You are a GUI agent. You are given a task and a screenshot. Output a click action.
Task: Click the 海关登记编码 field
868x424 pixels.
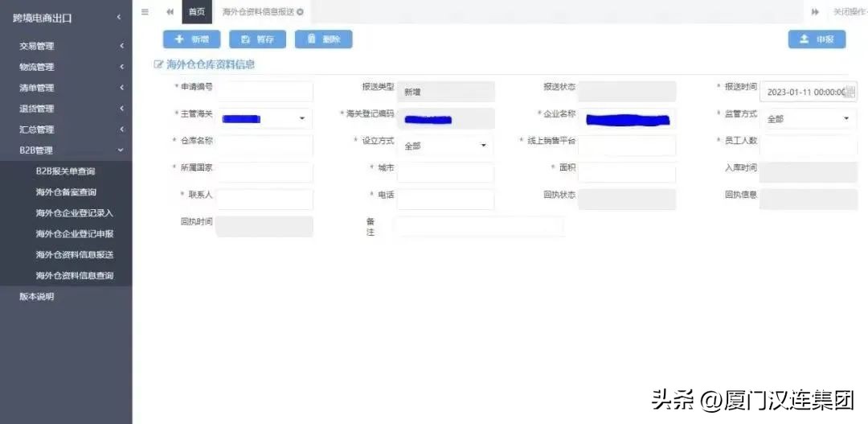coord(445,118)
